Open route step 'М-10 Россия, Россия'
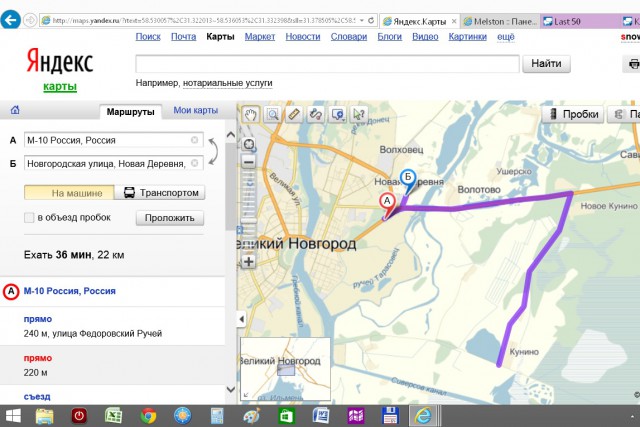Image resolution: width=640 pixels, height=427 pixels. [70, 291]
